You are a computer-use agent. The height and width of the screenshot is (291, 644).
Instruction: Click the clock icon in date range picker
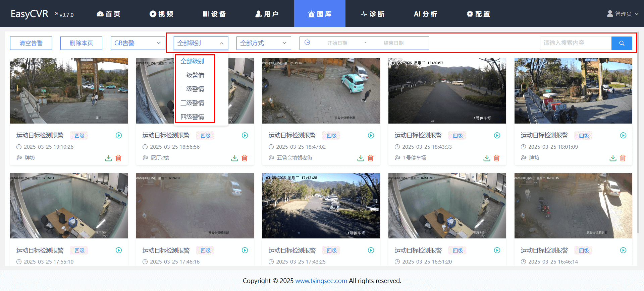point(307,43)
